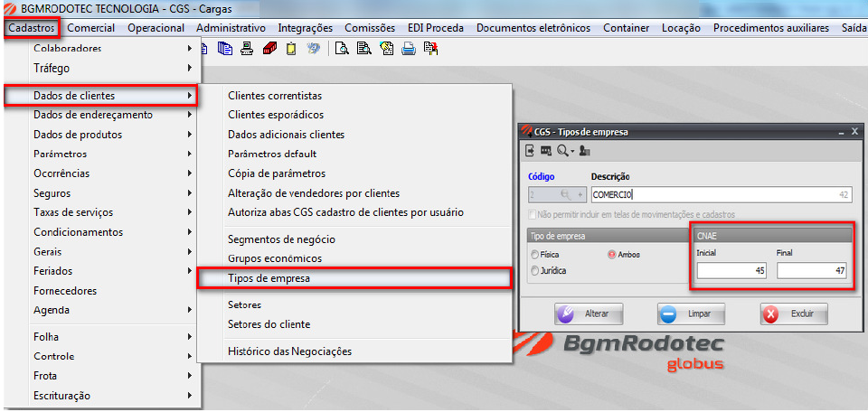The width and height of the screenshot is (868, 412).
Task: Choose Grupos econômicos menu entry
Action: [x=354, y=258]
